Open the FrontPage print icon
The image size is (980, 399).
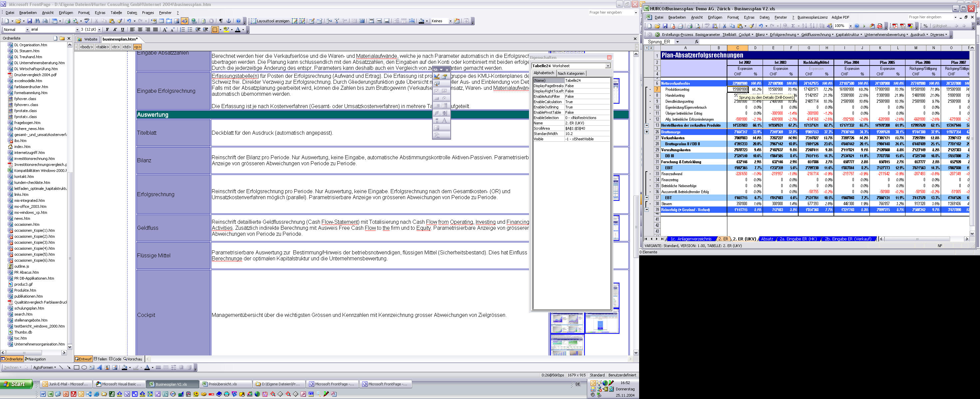tap(68, 21)
